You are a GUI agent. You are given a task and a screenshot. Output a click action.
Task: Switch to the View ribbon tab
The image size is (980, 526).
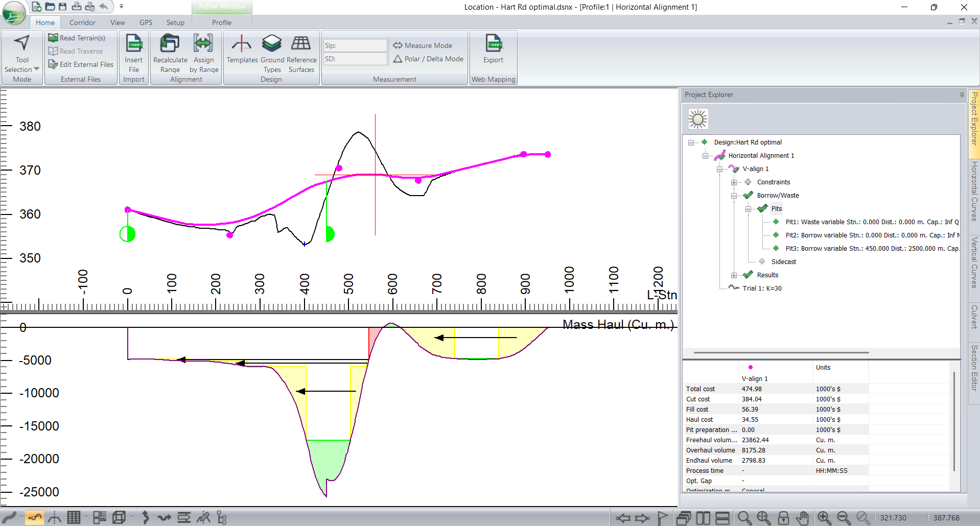click(x=118, y=22)
